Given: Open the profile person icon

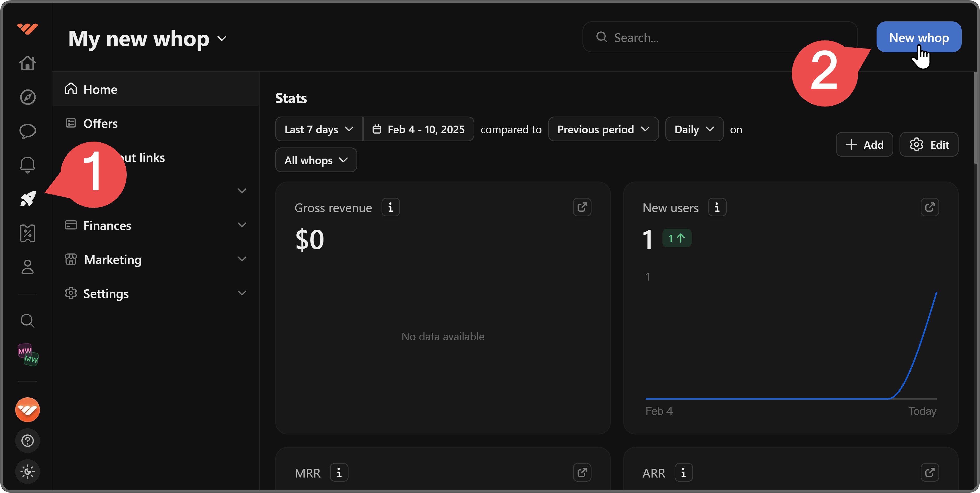Looking at the screenshot, I should 28,267.
